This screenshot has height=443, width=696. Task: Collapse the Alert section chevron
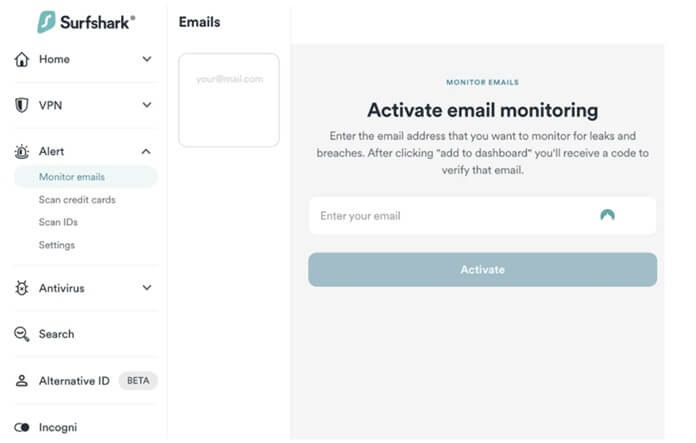click(146, 151)
